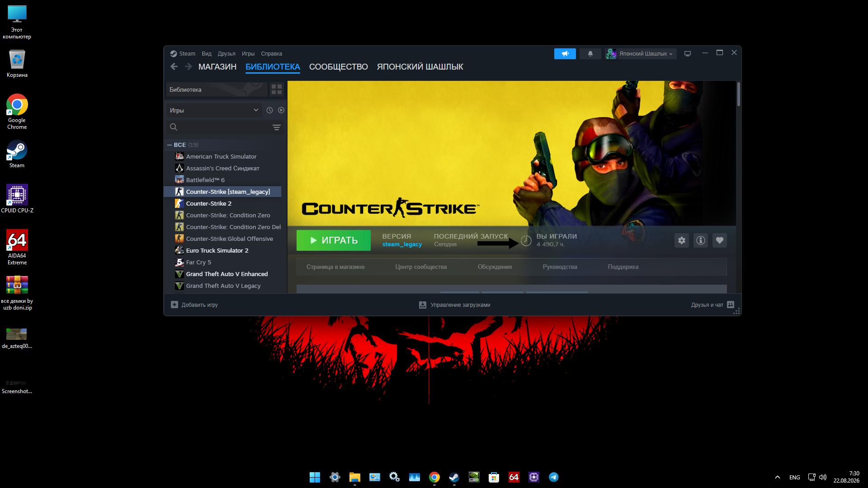Open Страница в магазине link
The height and width of the screenshot is (488, 868).
tap(335, 267)
